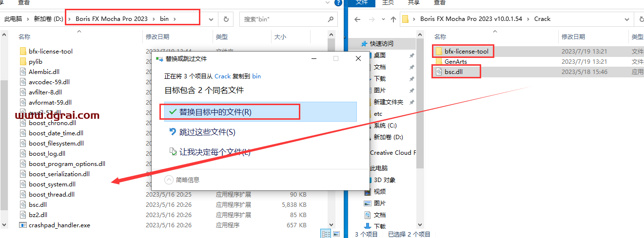Expand chevron after bin breadcrumb
Viewport: 644px width, 238px height.
tap(175, 19)
